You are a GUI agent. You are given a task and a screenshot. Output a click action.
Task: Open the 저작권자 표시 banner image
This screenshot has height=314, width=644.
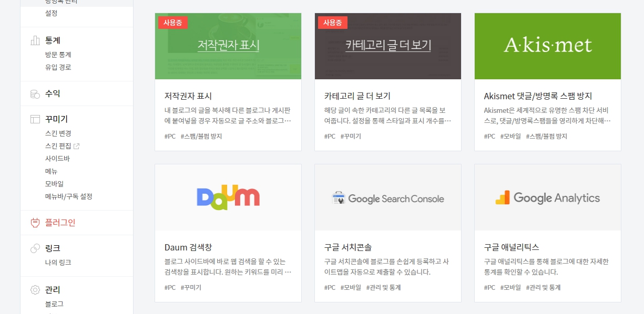228,46
